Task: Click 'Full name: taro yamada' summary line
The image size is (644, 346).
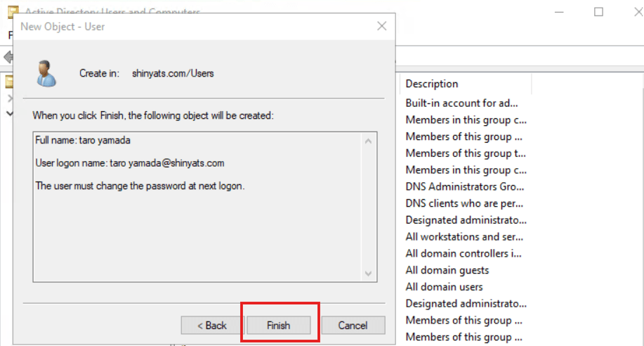Action: (83, 140)
